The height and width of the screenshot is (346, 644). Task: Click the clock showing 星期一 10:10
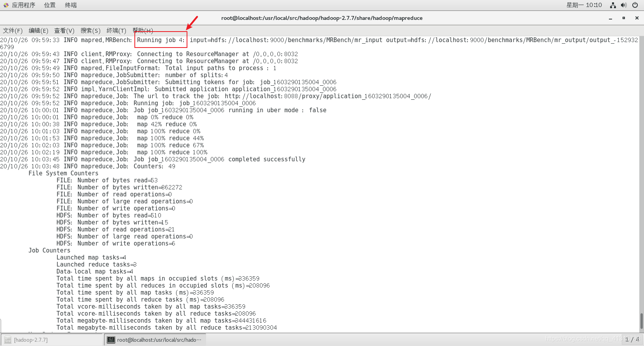[584, 5]
